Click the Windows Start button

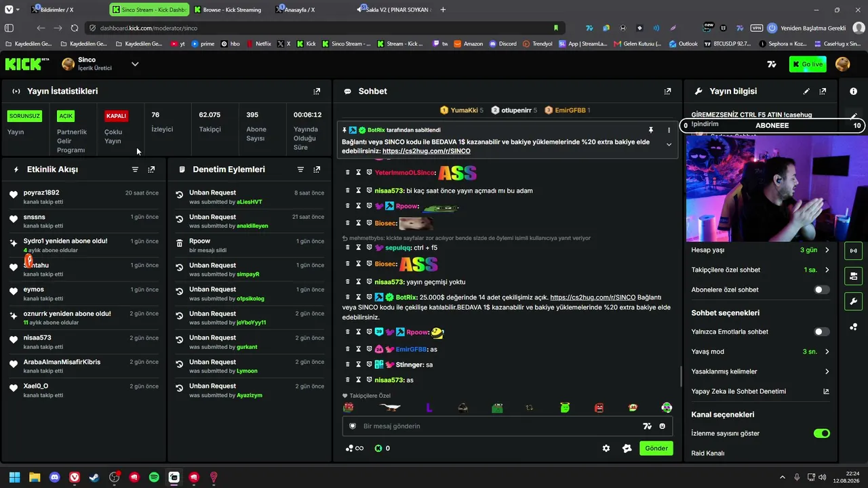[14, 477]
